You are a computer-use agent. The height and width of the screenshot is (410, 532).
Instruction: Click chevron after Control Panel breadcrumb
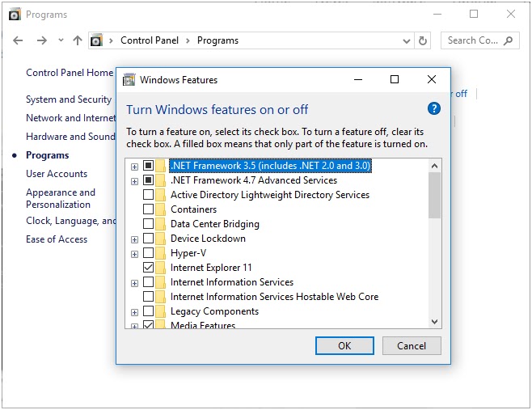tap(188, 40)
